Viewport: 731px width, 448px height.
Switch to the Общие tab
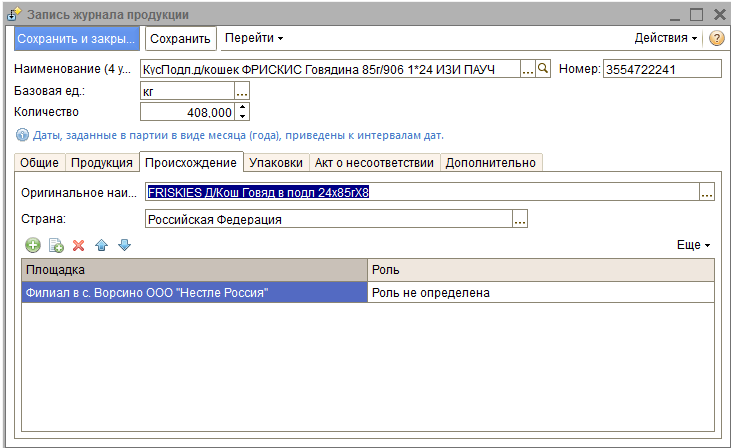tap(40, 163)
